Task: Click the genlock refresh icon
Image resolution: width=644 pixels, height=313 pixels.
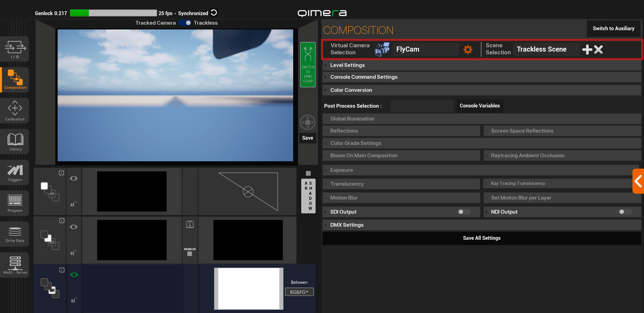Action: (214, 13)
